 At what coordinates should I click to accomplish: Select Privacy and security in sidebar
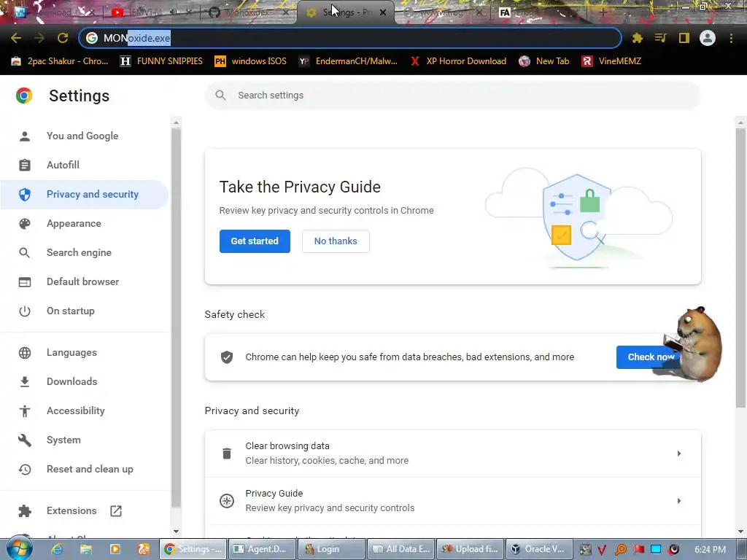click(85, 194)
